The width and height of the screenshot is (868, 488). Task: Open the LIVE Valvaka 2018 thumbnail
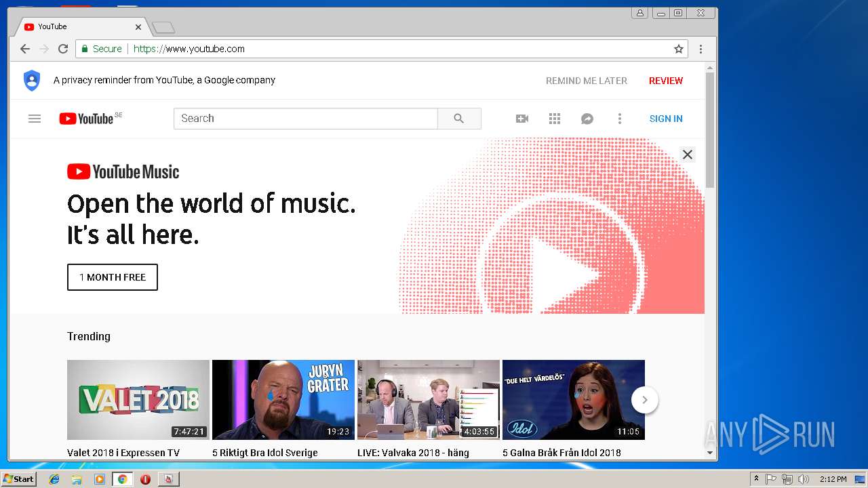(x=429, y=400)
